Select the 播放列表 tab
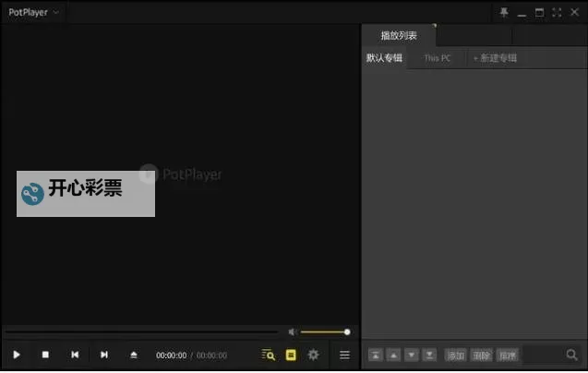This screenshot has width=588, height=373. (399, 36)
